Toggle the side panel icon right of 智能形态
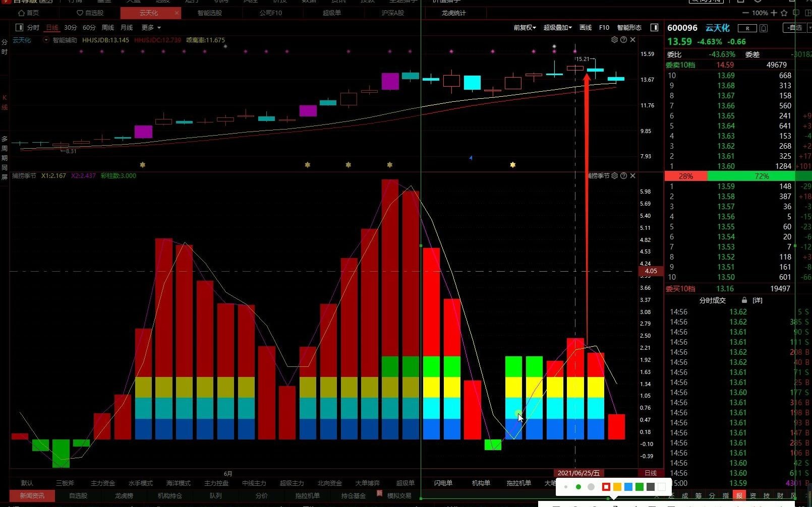This screenshot has width=812, height=507. [654, 28]
